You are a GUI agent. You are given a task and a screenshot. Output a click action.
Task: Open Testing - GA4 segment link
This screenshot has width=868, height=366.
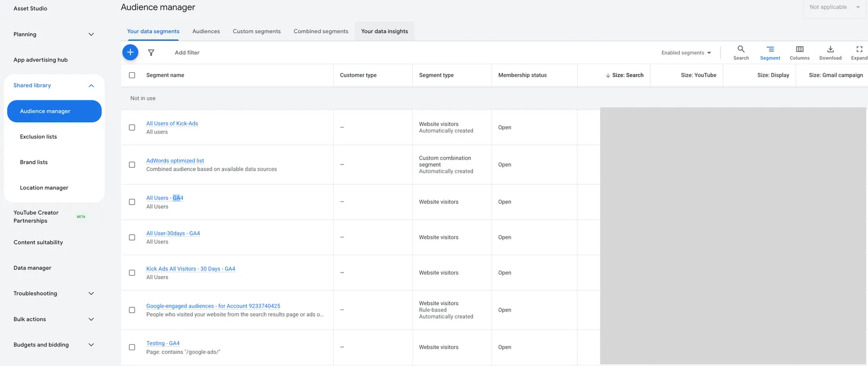pyautogui.click(x=163, y=343)
